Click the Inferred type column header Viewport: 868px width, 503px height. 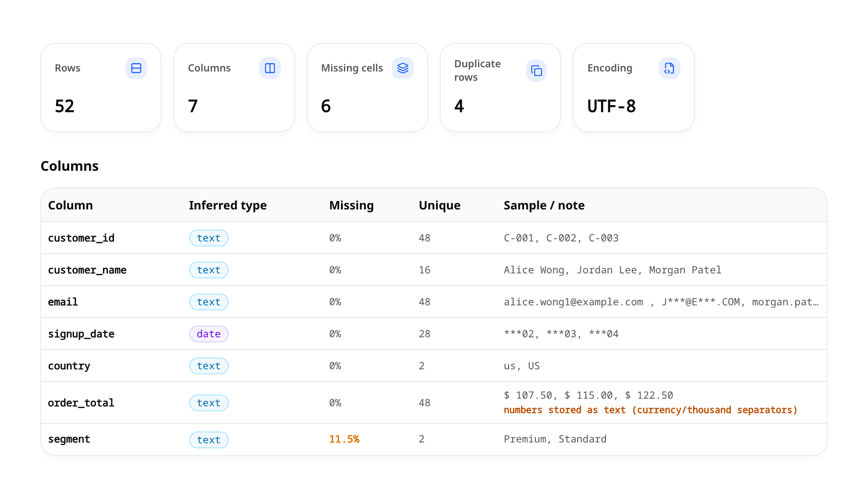(228, 205)
